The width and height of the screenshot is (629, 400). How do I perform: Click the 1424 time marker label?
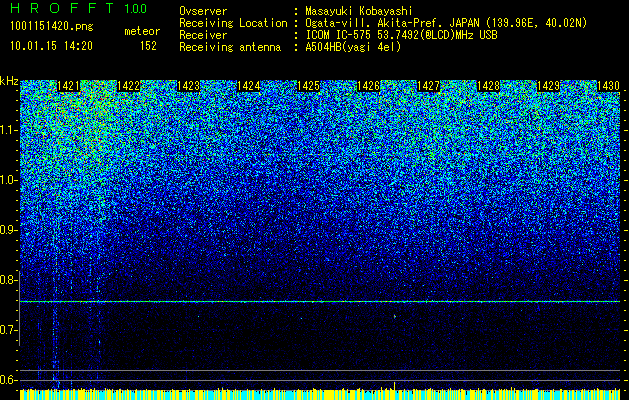(x=248, y=86)
